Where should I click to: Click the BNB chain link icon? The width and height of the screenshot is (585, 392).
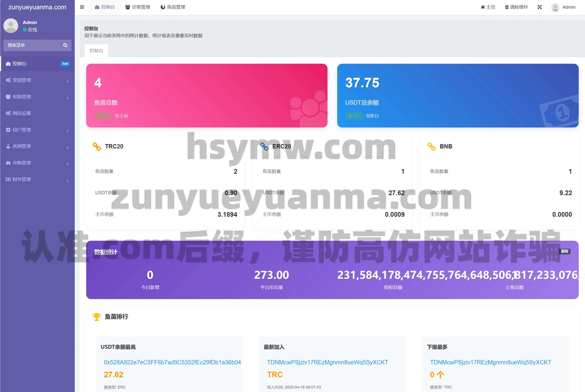coord(431,147)
